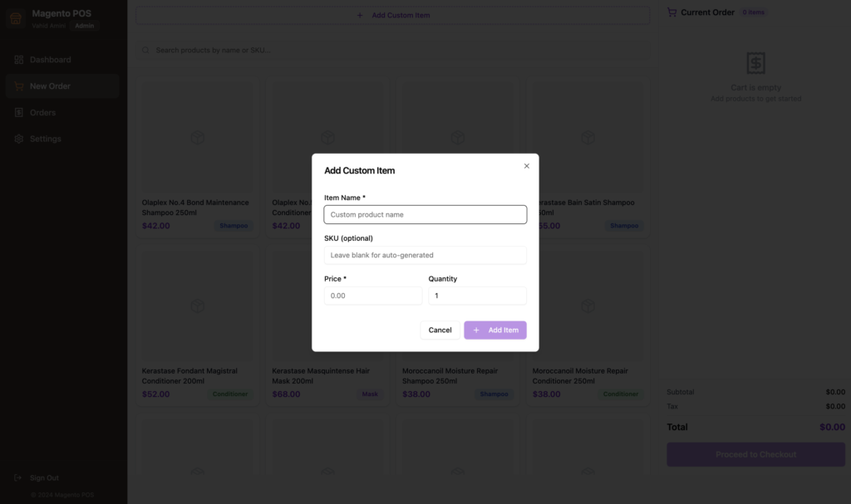The width and height of the screenshot is (851, 504).
Task: Click the Custom product name input field
Action: [425, 214]
